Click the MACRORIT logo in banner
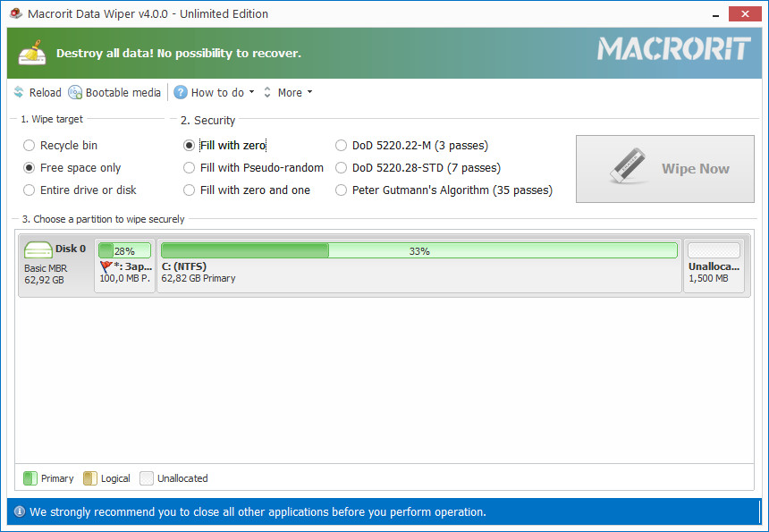 673,49
